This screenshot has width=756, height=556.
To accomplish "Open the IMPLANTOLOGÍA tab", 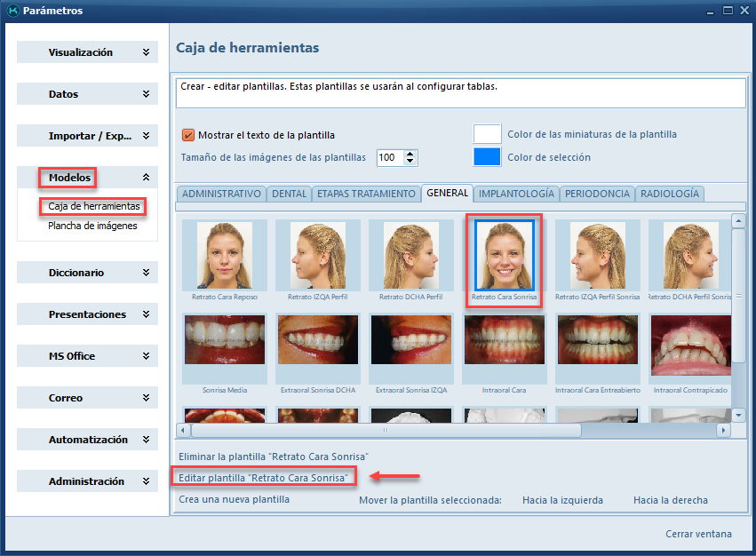I will click(x=516, y=194).
